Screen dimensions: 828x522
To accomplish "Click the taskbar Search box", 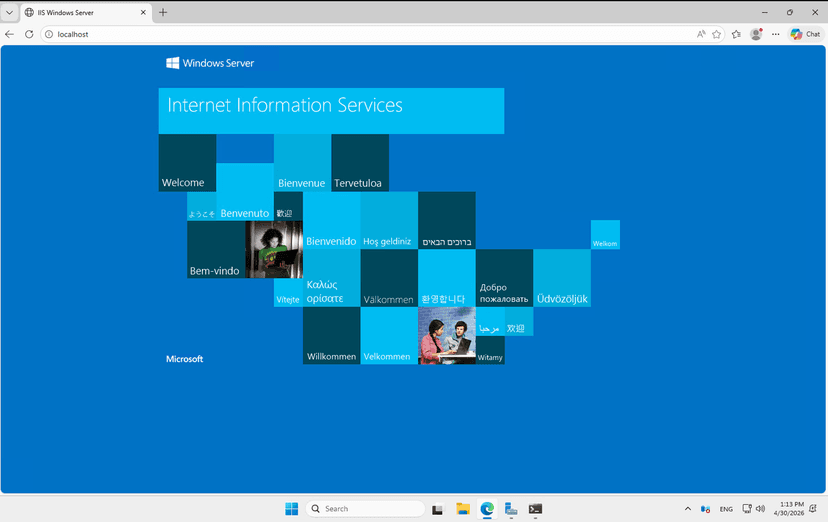I will (x=365, y=509).
